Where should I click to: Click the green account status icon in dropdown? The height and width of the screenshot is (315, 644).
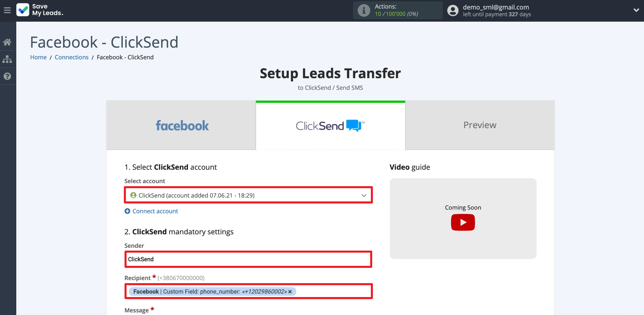tap(133, 195)
